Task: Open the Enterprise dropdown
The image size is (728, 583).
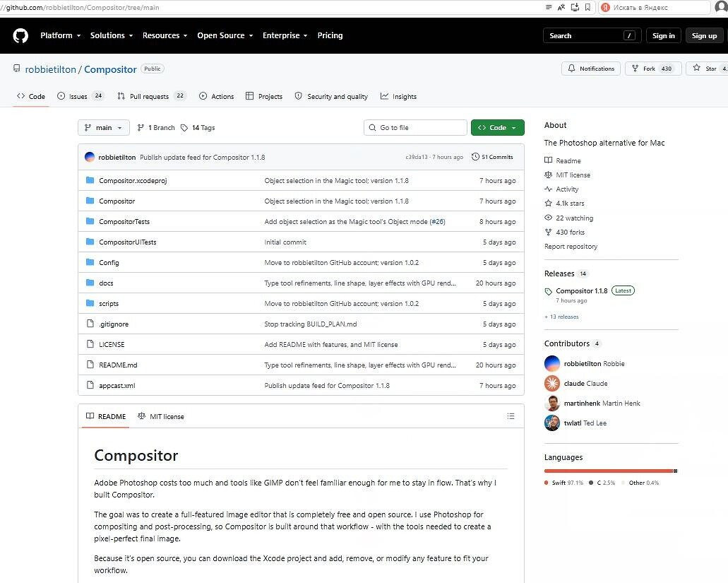Action: 285,36
